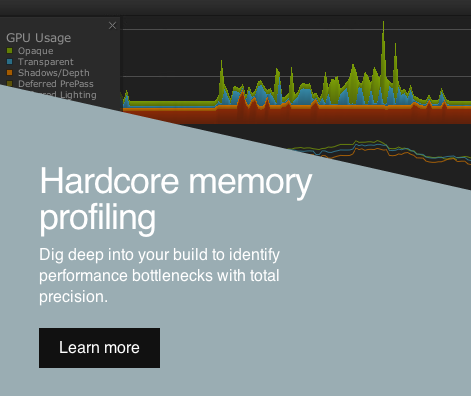Click the Learn more button

coord(99,348)
